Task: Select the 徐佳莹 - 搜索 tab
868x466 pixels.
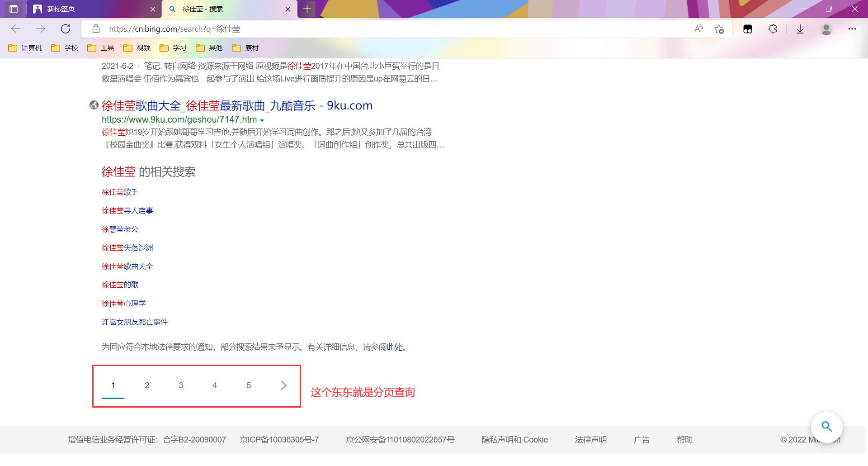Action: (230, 9)
